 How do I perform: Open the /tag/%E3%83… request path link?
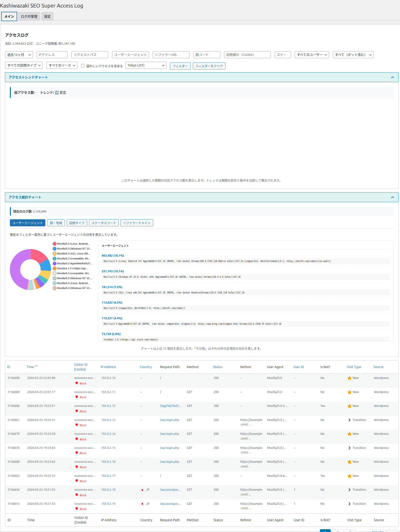pos(171,406)
